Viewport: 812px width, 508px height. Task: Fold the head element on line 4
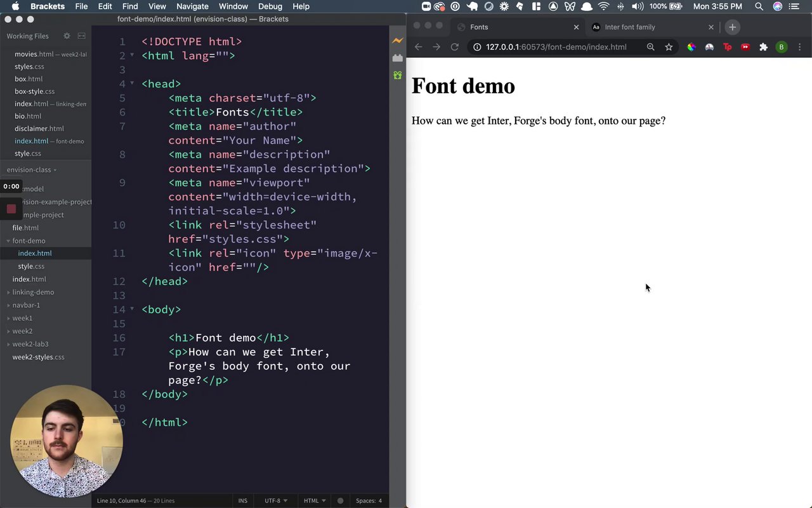click(132, 83)
